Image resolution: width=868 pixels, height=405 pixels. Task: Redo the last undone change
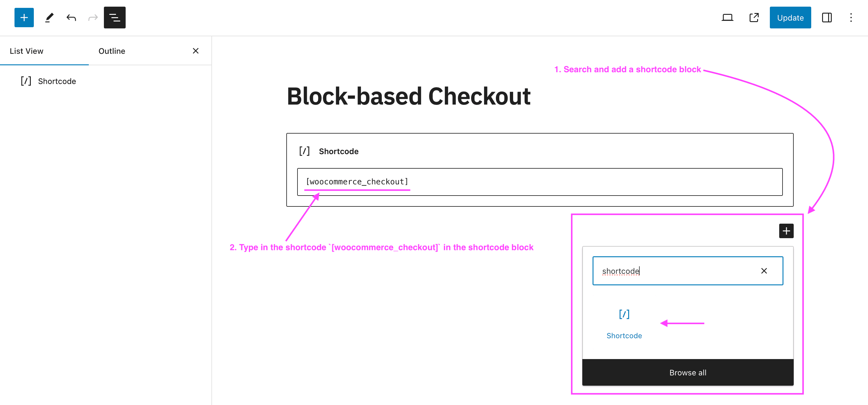point(93,18)
